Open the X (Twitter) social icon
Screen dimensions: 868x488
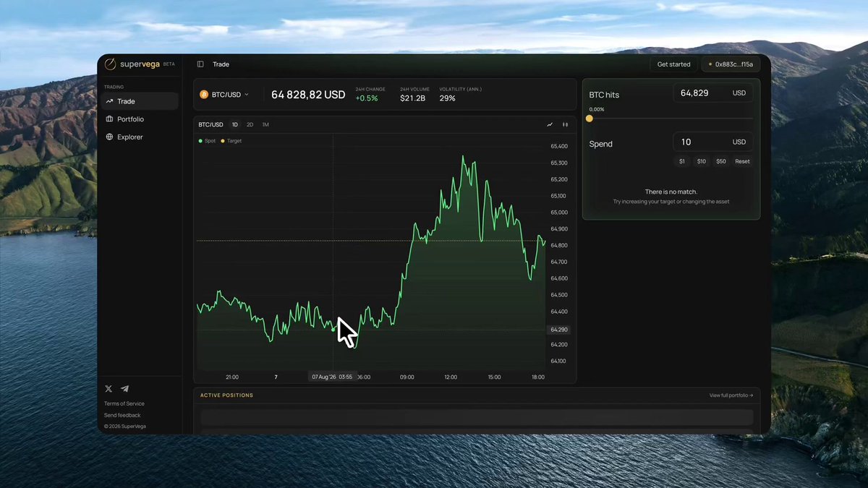109,389
